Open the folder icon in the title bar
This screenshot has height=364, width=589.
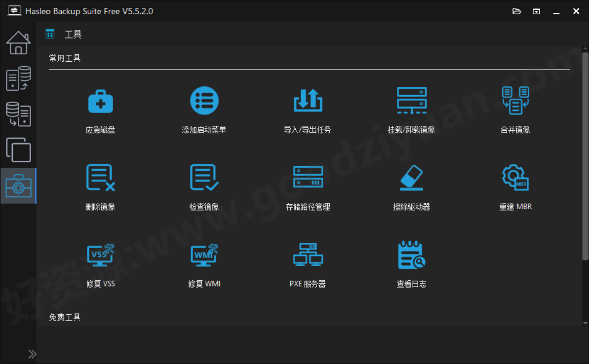point(516,11)
